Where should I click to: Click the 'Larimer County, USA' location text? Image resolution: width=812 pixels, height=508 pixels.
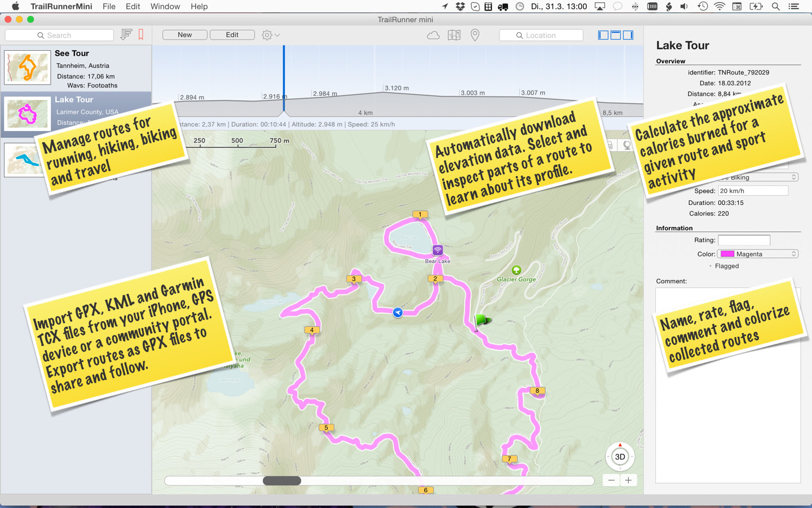click(87, 112)
